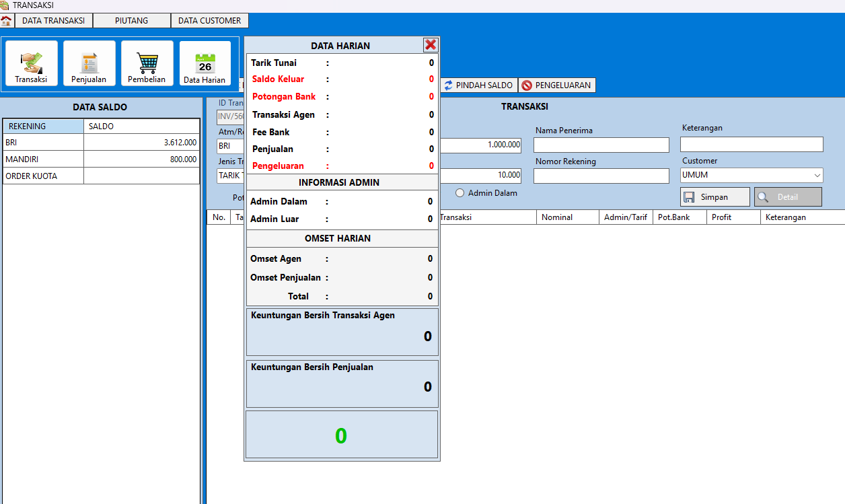Switch to the Data Transaksi tab

[53, 21]
